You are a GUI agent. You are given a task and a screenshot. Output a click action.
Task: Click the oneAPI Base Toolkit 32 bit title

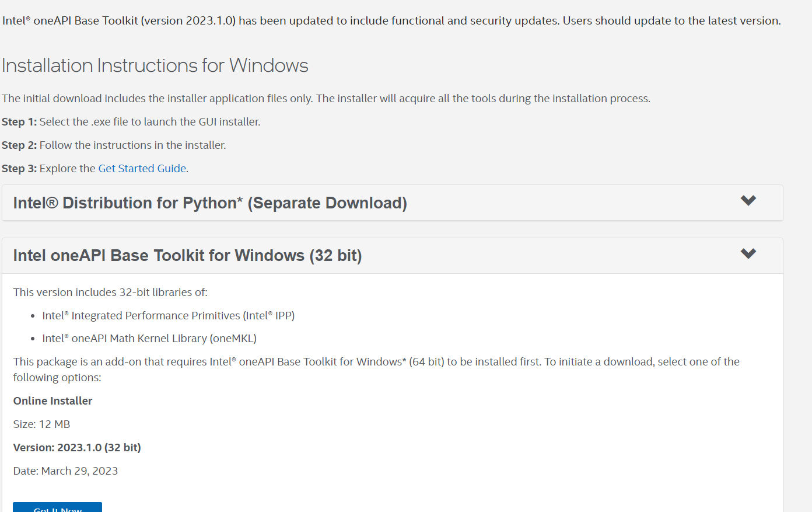(x=187, y=256)
